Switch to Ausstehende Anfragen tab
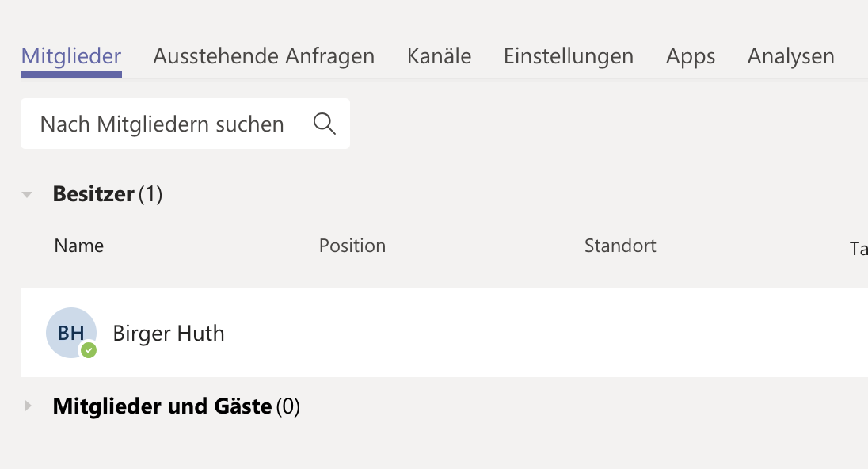Screen dimensions: 868x469 (x=264, y=56)
